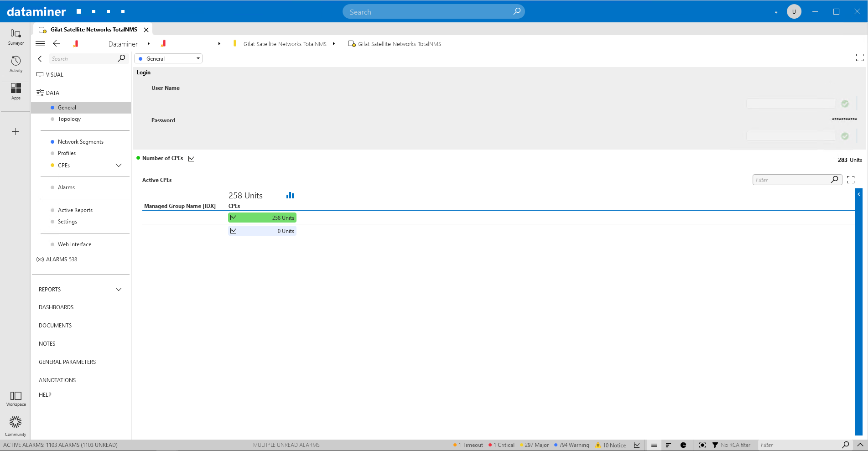
Task: Expand Active CPEs table to fullscreen
Action: 851,180
